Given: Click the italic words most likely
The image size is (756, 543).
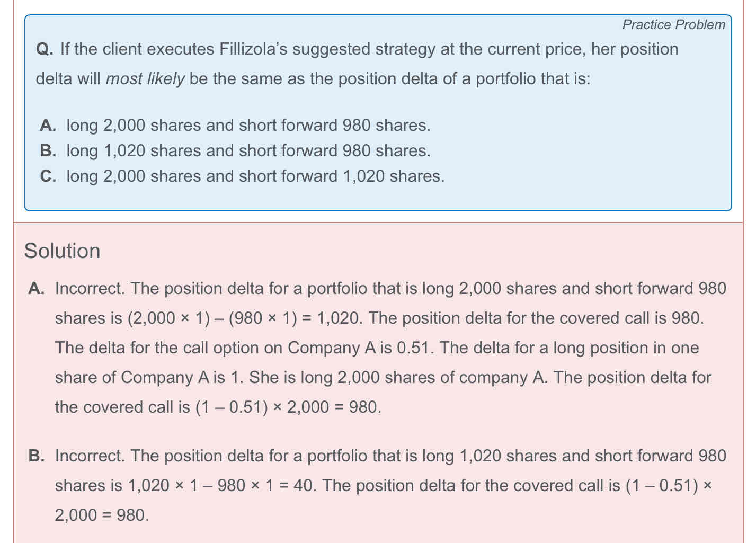Looking at the screenshot, I should pyautogui.click(x=145, y=79).
